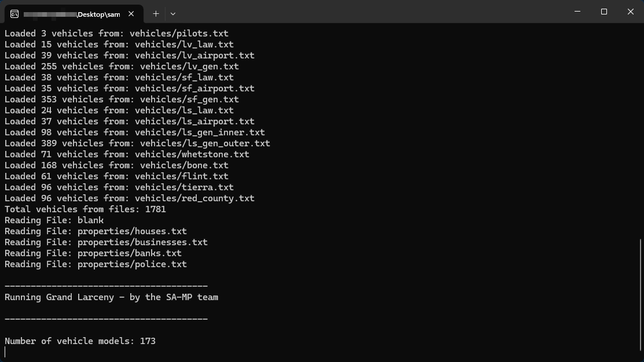Close the terminal window

631,12
